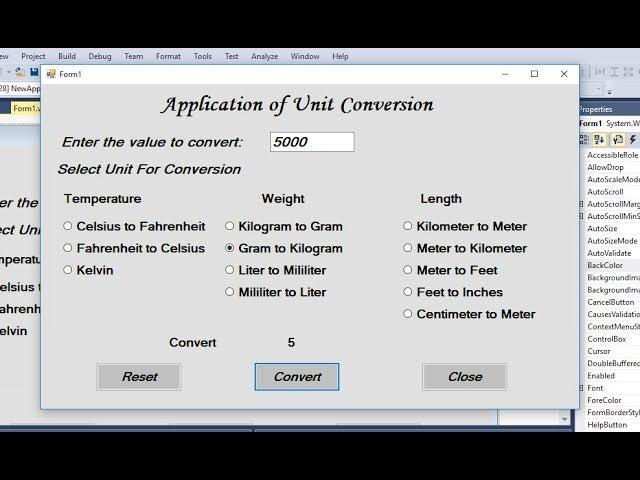Viewport: 640px width, 480px height.
Task: Select Kilogram to Gram option
Action: (230, 227)
